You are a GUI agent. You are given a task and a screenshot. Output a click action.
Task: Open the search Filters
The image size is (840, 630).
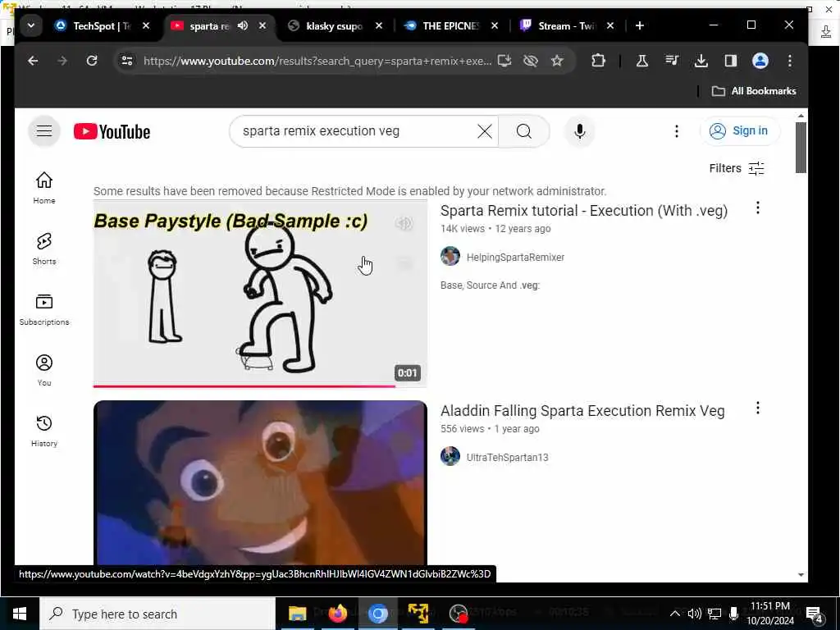point(737,168)
